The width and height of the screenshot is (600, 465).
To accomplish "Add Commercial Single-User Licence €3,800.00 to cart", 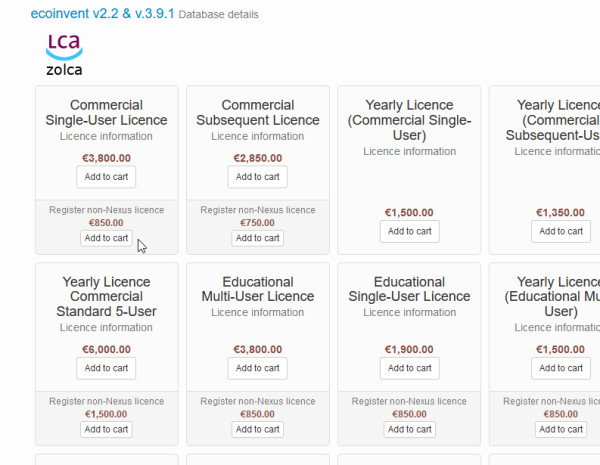I will pos(106,177).
